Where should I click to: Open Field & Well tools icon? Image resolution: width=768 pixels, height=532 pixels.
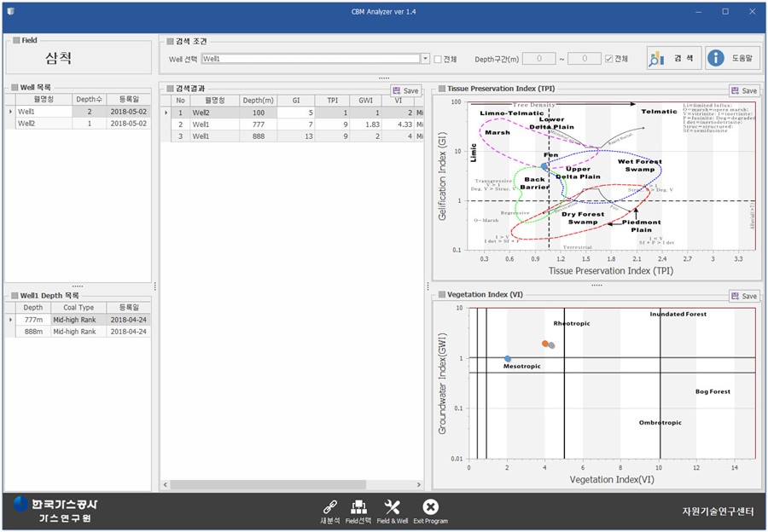point(392,512)
